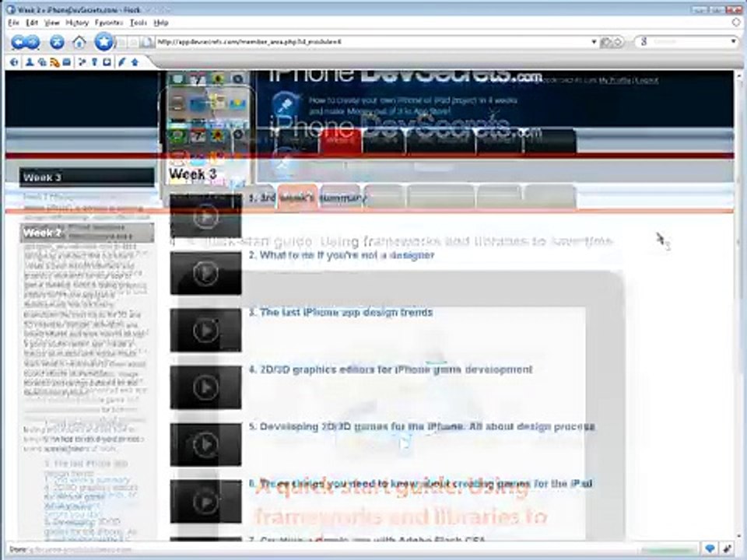747x560 pixels.
Task: Play the iPad games lesson 6 thumbnail
Action: pyautogui.click(x=205, y=502)
